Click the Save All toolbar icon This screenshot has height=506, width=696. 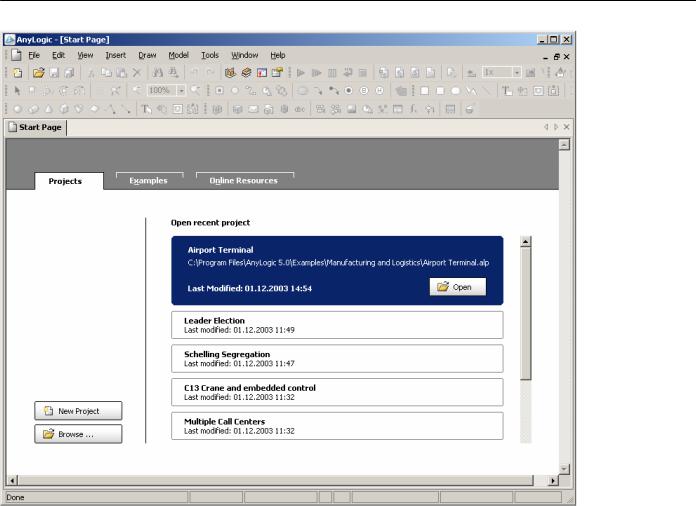point(69,73)
